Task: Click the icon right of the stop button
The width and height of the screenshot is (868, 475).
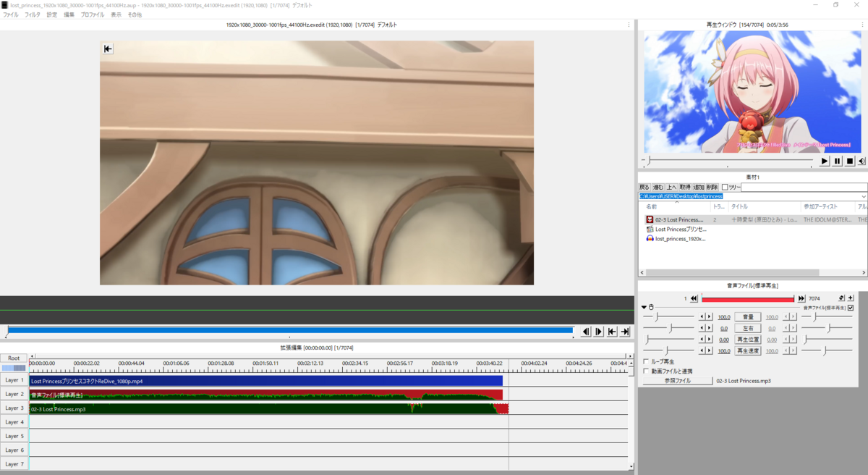Action: (x=861, y=161)
